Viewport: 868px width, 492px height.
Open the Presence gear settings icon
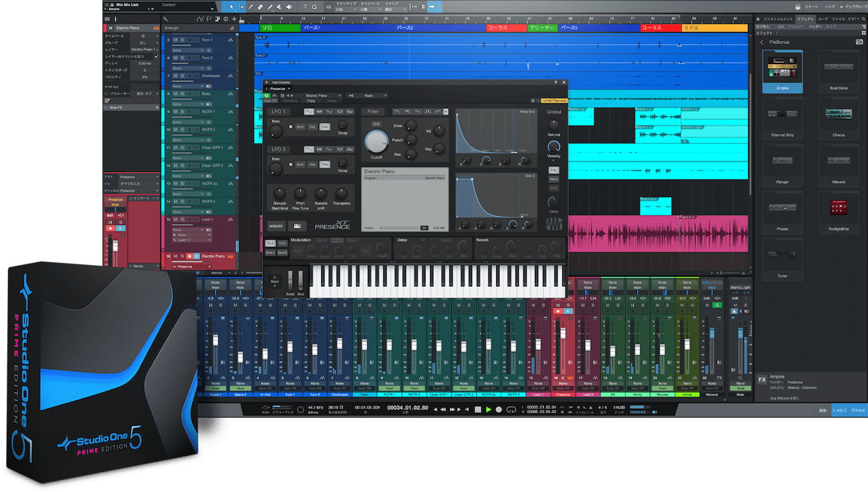[x=533, y=101]
